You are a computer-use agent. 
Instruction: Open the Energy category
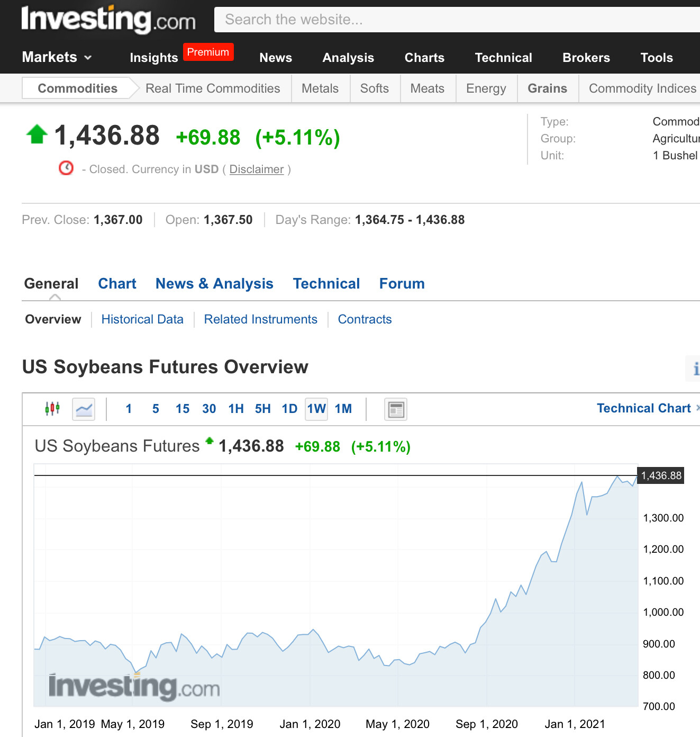[486, 88]
